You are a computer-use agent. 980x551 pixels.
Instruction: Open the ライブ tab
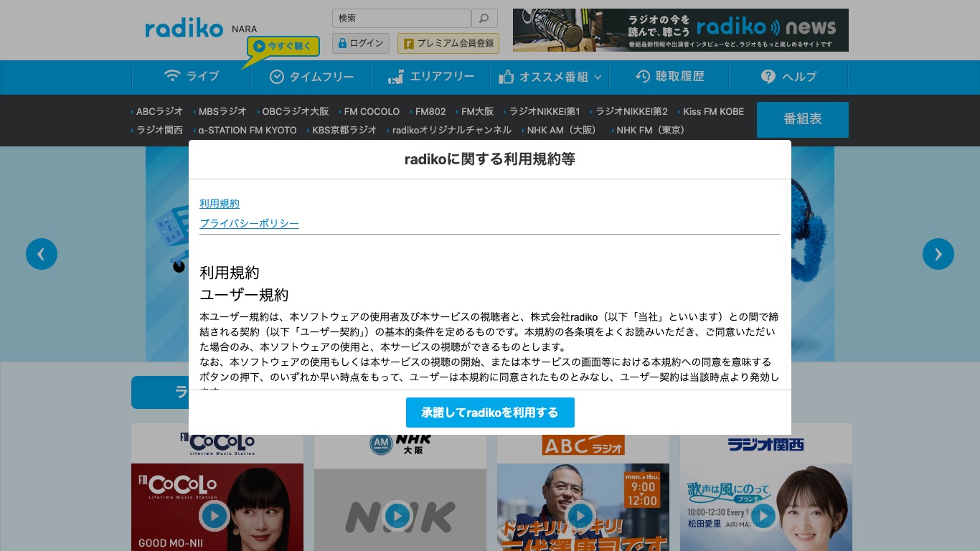point(192,77)
